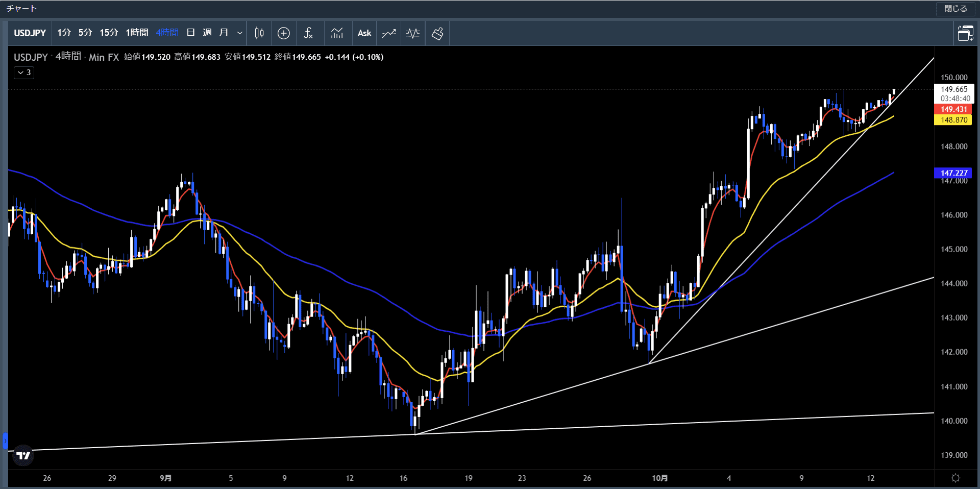This screenshot has width=980, height=489.
Task: Click the red moving average label 149.431
Action: 953,109
